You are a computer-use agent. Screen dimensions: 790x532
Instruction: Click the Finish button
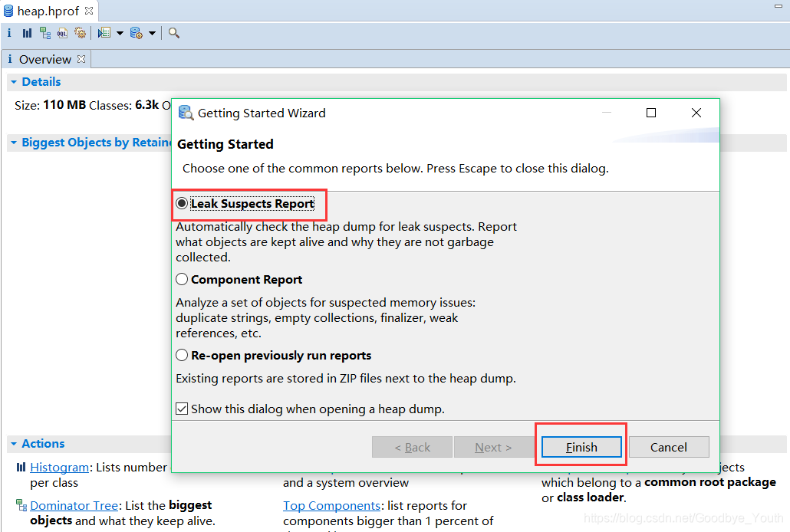[x=581, y=448]
